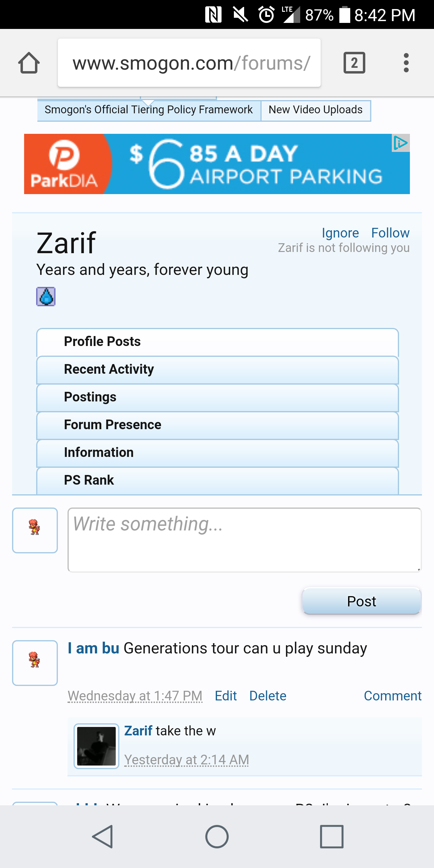Click the Ignore link
This screenshot has width=434, height=868.
click(x=340, y=233)
